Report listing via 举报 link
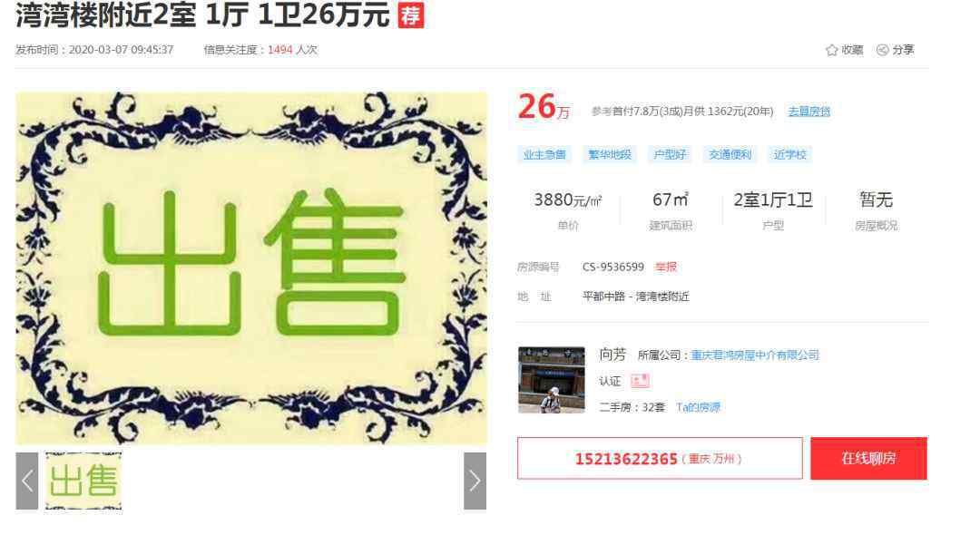The image size is (980, 535). pyautogui.click(x=666, y=267)
